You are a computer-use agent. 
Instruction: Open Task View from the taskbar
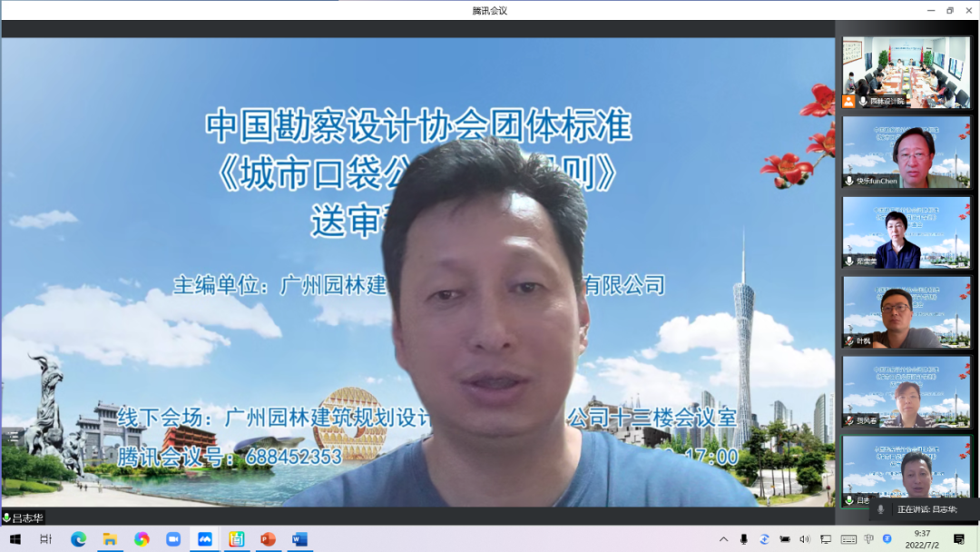click(45, 539)
